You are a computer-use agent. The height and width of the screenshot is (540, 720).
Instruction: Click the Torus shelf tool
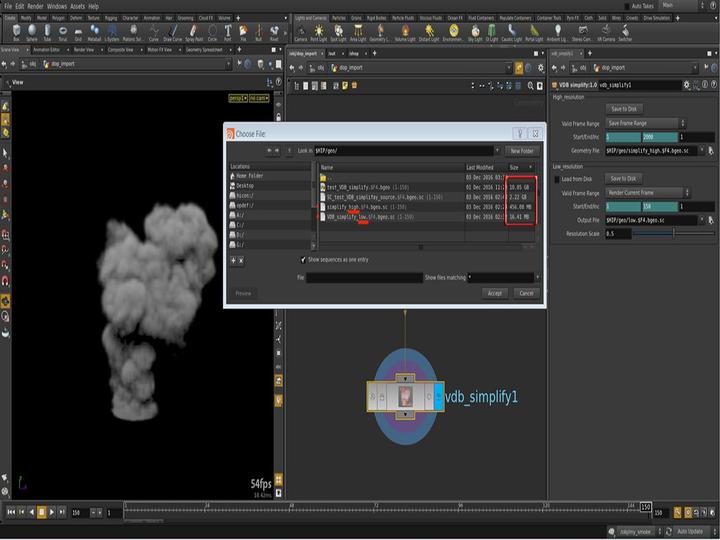point(64,32)
